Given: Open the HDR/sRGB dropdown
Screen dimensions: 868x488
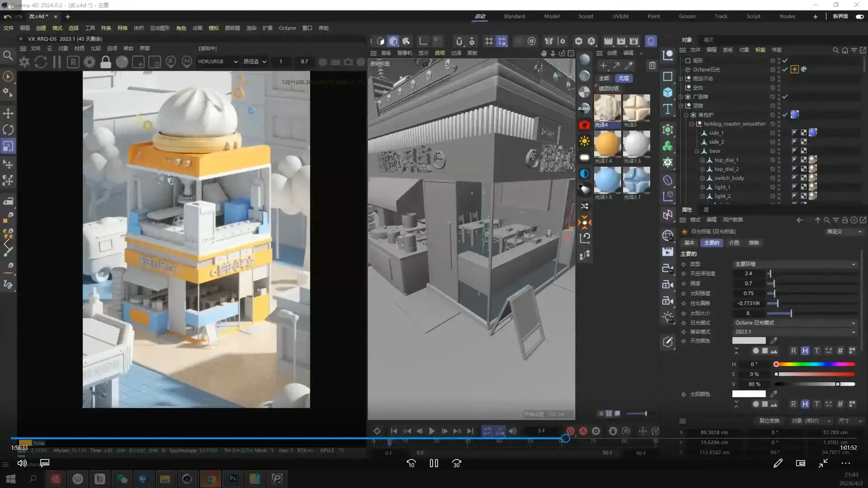Looking at the screenshot, I should click(x=217, y=61).
